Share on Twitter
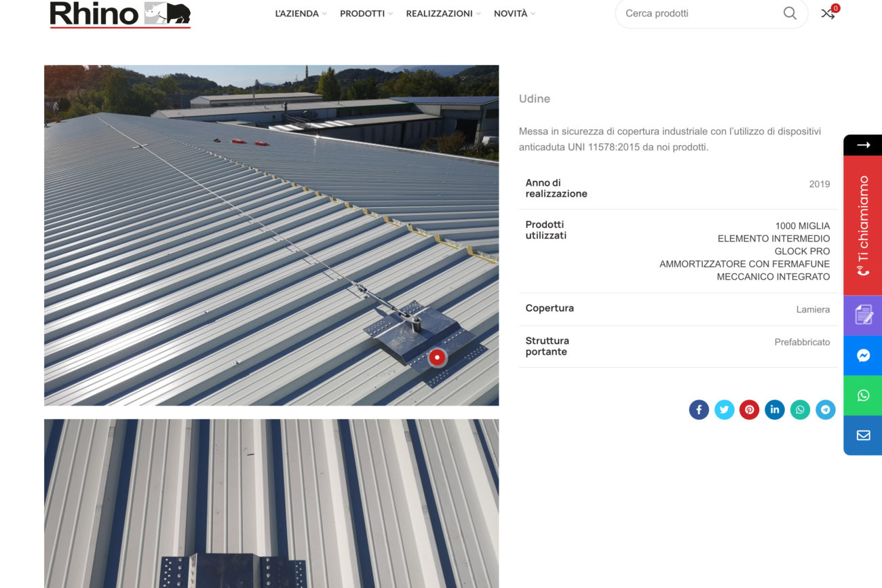Viewport: 882px width, 588px height. [724, 410]
